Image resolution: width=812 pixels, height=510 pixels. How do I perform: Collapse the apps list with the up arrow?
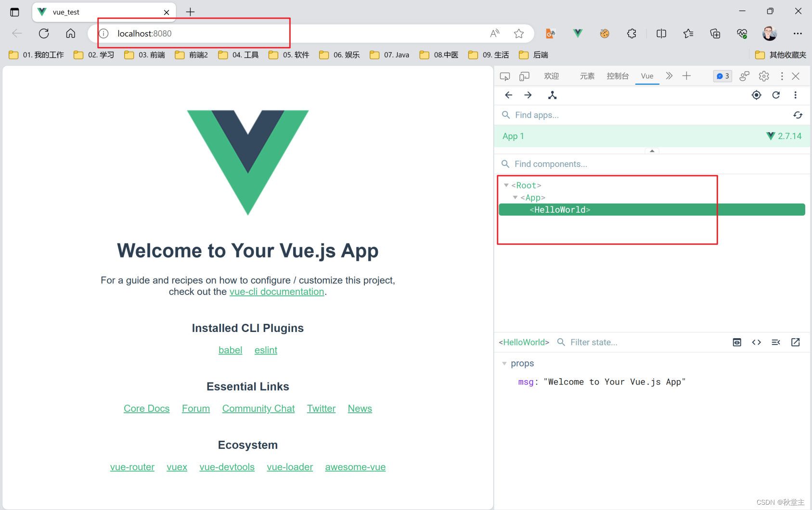pyautogui.click(x=652, y=151)
